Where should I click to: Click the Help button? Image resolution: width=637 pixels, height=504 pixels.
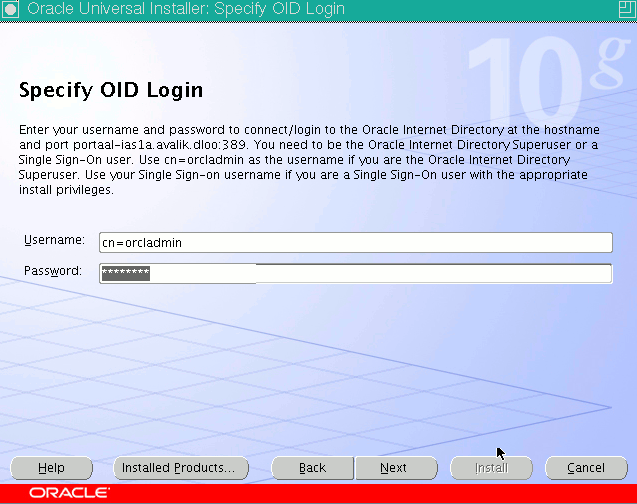52,468
